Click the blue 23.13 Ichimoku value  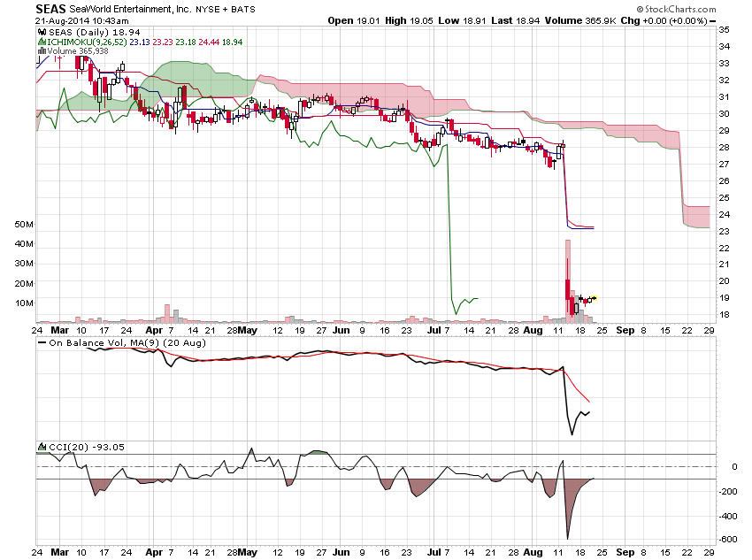click(x=140, y=42)
